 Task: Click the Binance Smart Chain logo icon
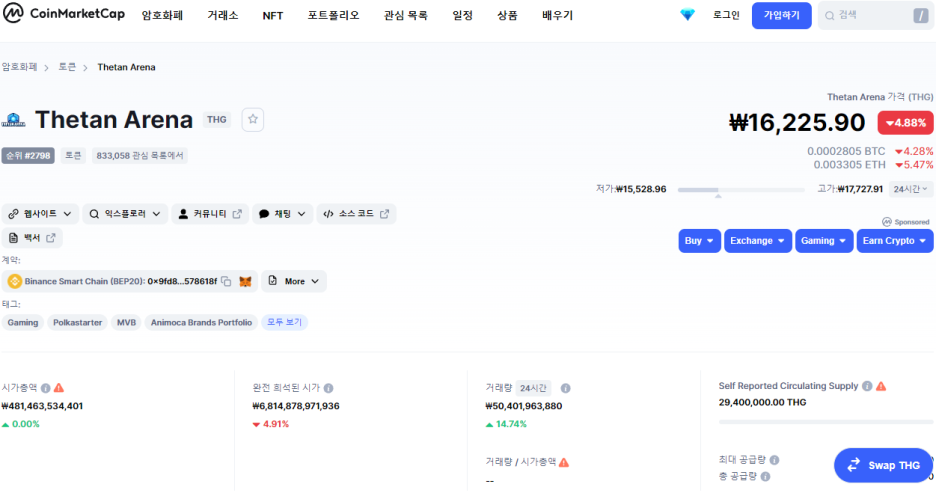coord(14,281)
